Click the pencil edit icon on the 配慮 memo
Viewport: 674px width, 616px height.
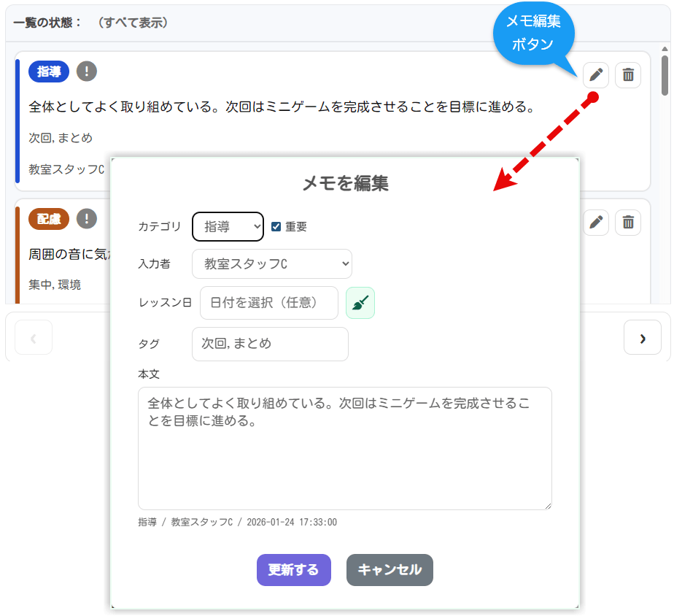click(596, 222)
